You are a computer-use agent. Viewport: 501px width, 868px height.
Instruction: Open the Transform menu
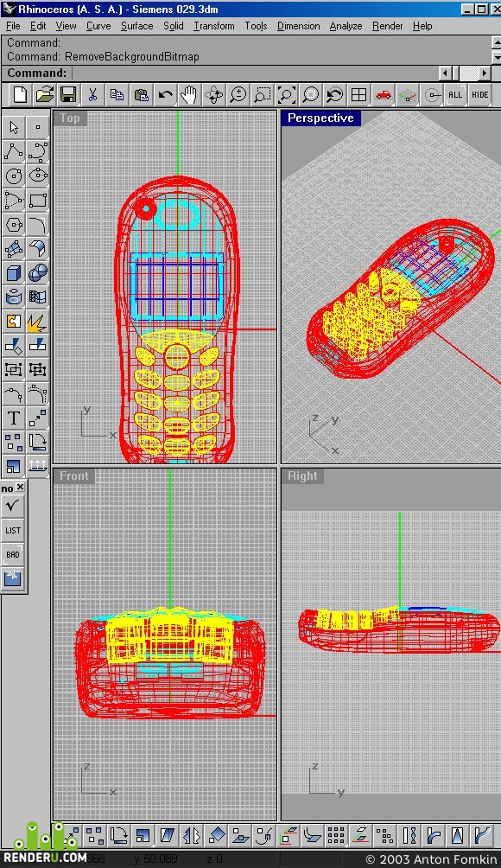point(214,26)
